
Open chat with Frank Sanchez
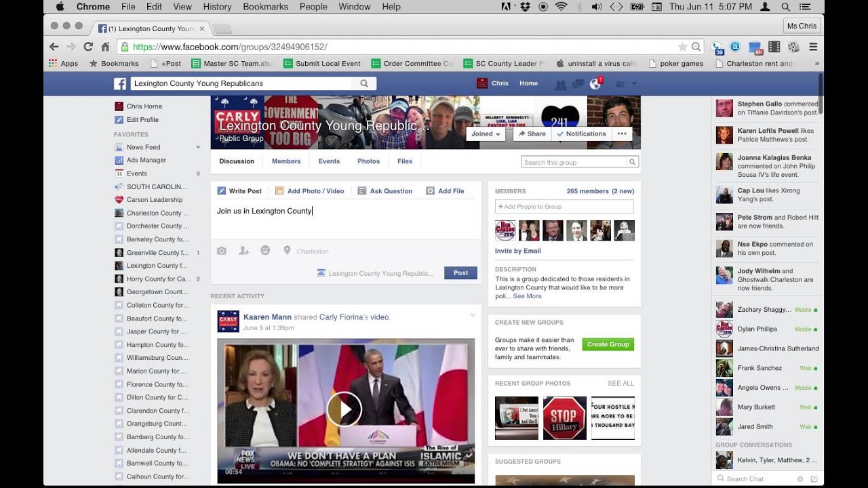coord(767,368)
